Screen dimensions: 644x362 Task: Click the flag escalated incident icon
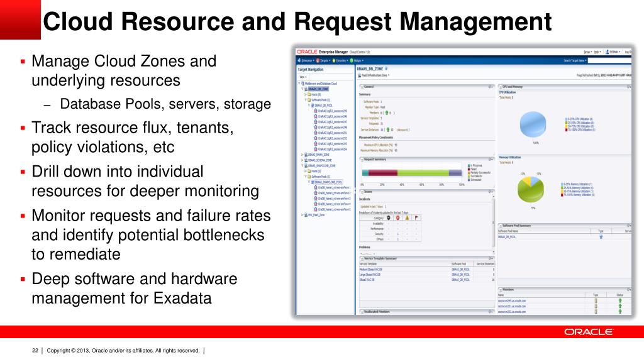click(416, 218)
